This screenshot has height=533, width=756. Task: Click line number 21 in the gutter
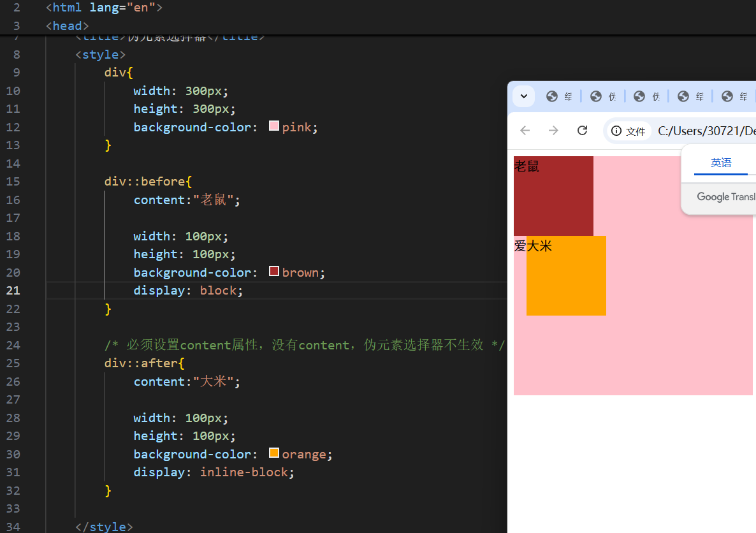pos(13,290)
